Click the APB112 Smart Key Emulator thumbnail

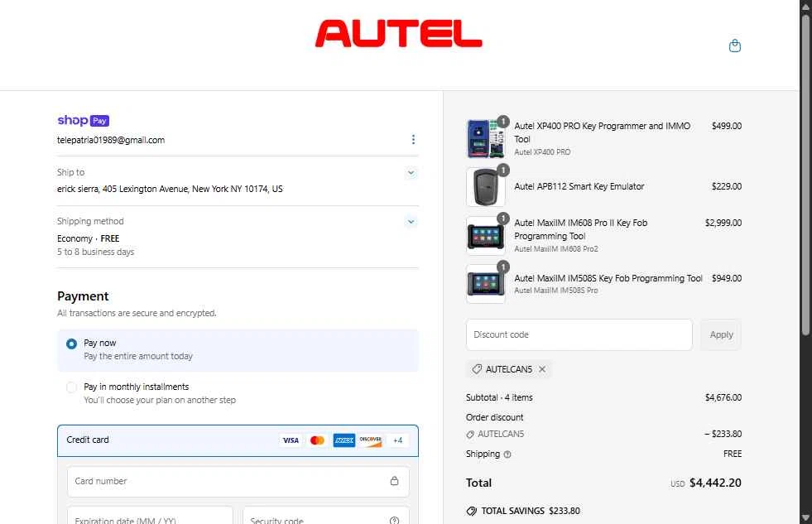[x=485, y=187]
